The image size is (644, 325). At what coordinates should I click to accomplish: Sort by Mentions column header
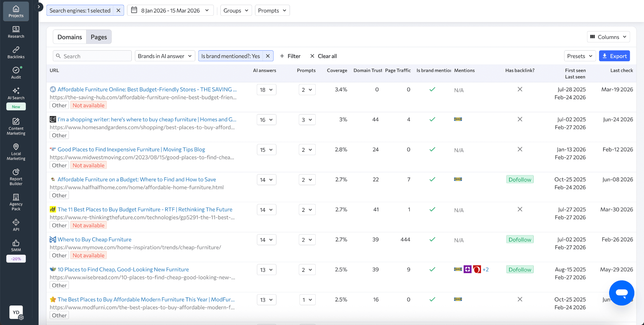(x=464, y=70)
